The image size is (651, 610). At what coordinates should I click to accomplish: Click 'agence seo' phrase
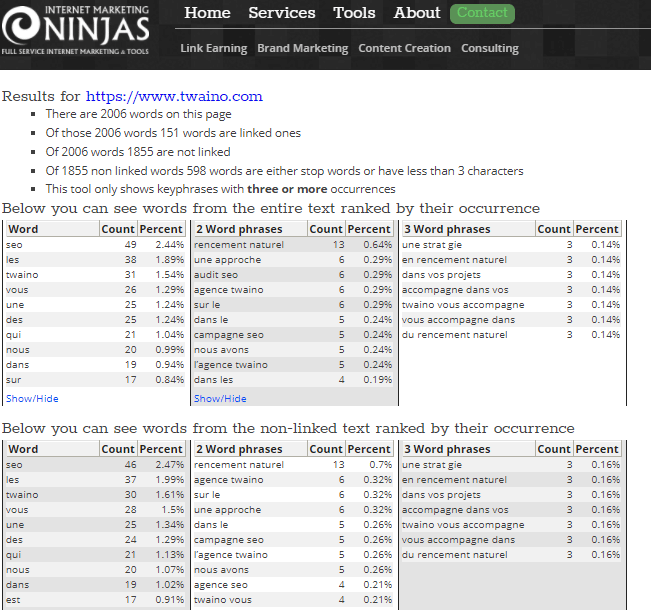221,585
